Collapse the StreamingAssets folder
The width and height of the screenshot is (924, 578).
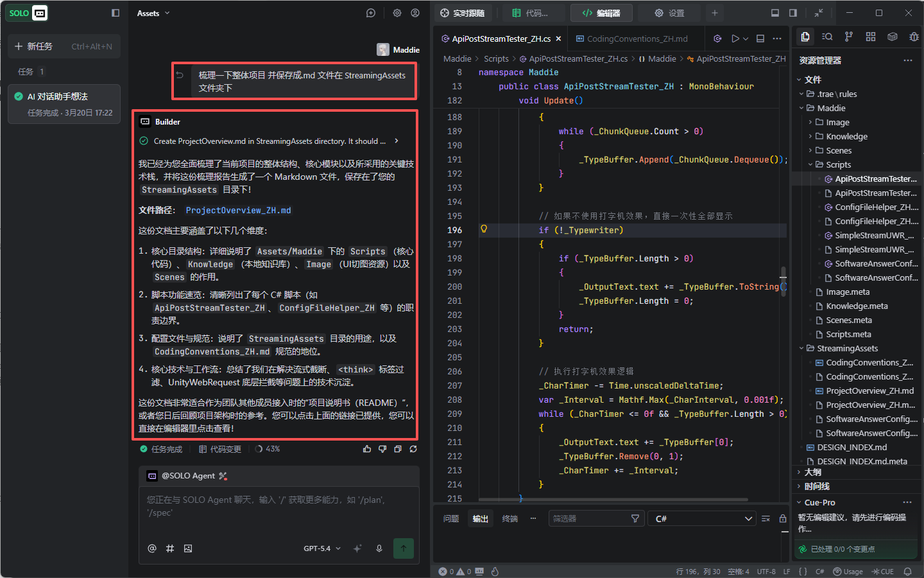point(801,348)
